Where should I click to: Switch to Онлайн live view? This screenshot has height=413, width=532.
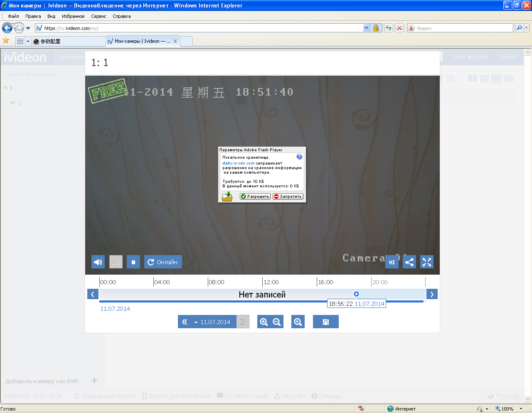tap(163, 262)
